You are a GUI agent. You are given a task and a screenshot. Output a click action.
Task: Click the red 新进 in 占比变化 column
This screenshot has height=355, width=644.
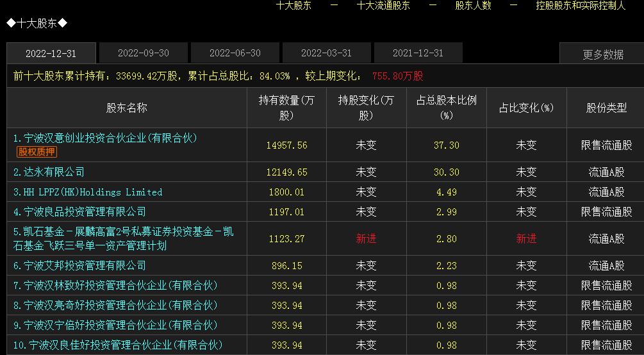(x=526, y=239)
